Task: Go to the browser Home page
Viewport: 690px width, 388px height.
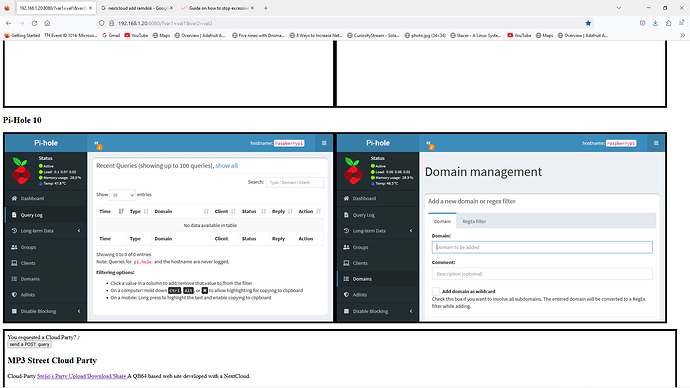Action: (x=47, y=23)
